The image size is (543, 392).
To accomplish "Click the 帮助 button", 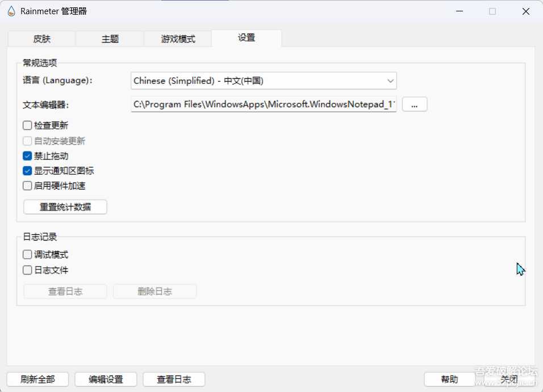I will point(449,379).
